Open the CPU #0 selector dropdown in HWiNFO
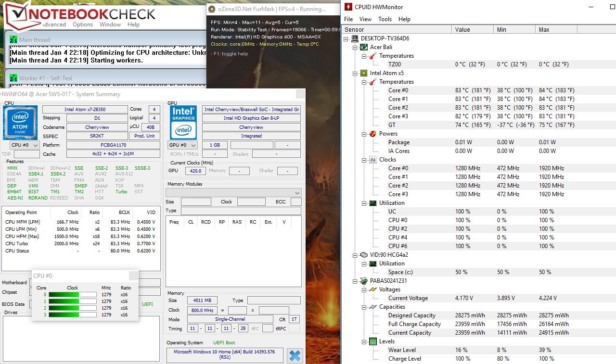 (x=25, y=145)
